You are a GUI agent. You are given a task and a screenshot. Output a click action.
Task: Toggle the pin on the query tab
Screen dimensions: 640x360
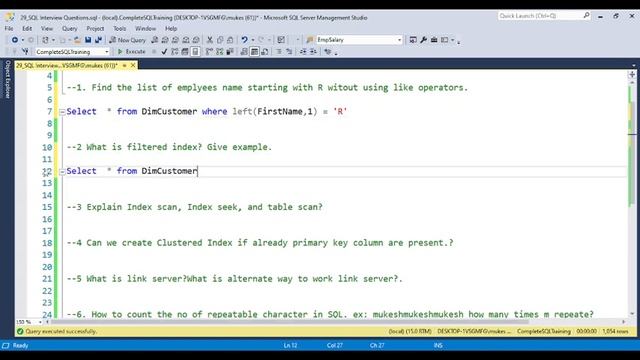[x=124, y=65]
